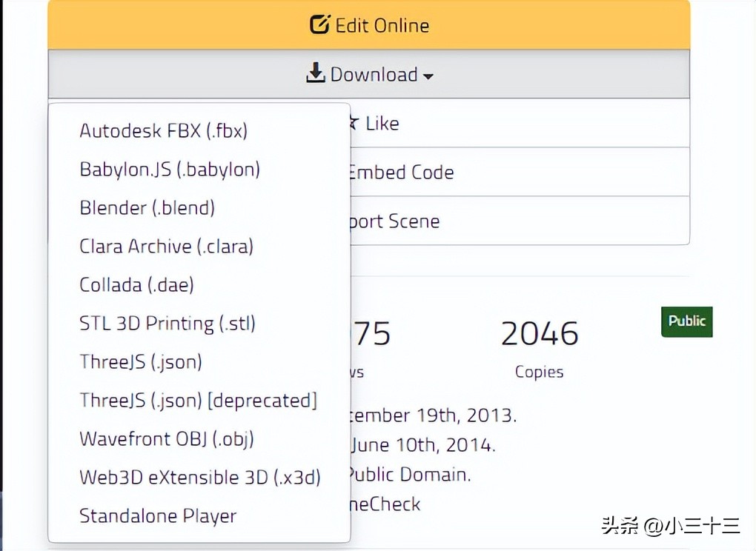Select ThreeJS (.json) export
This screenshot has height=551, width=756.
click(x=141, y=361)
